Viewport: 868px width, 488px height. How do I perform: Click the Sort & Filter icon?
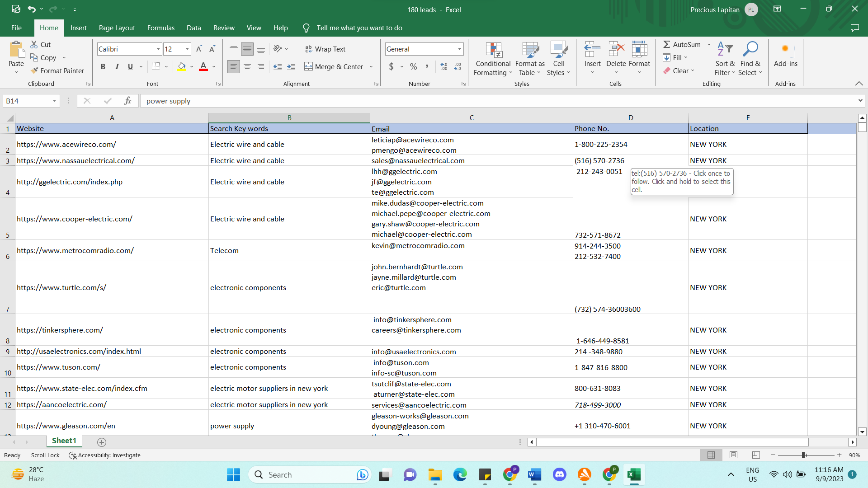click(x=725, y=49)
